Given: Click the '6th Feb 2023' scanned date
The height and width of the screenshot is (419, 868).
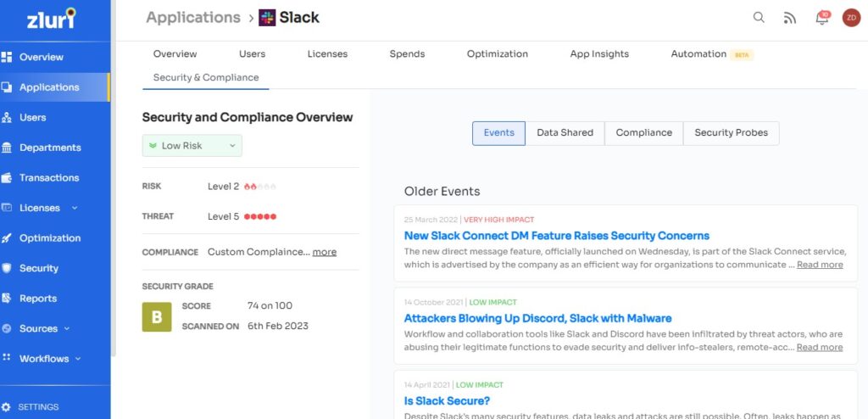Looking at the screenshot, I should 278,327.
